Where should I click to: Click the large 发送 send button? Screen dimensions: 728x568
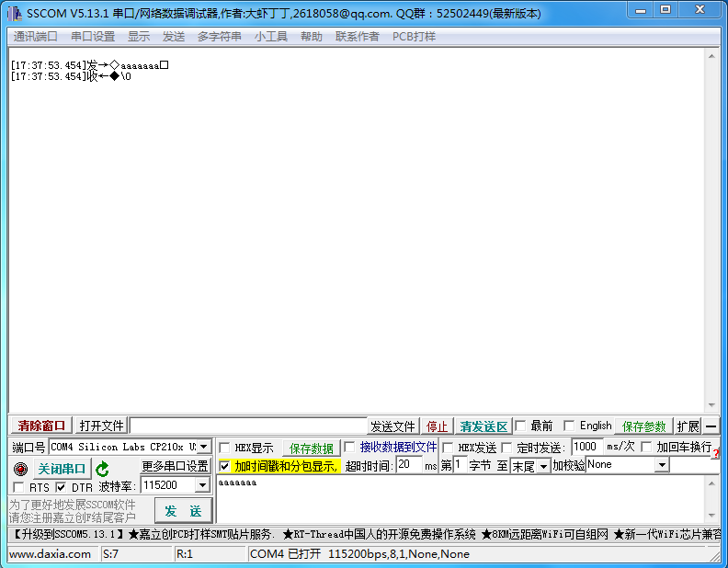(184, 511)
